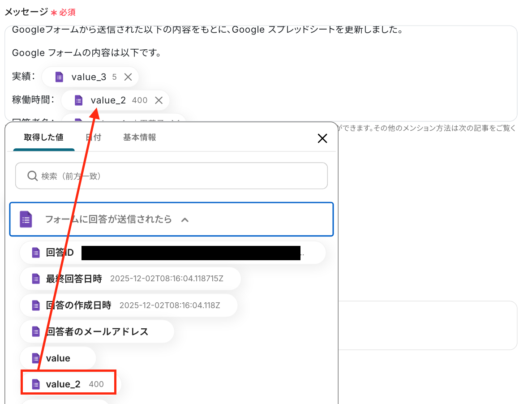
Task: Click the メッセージ field label
Action: pyautogui.click(x=26, y=12)
